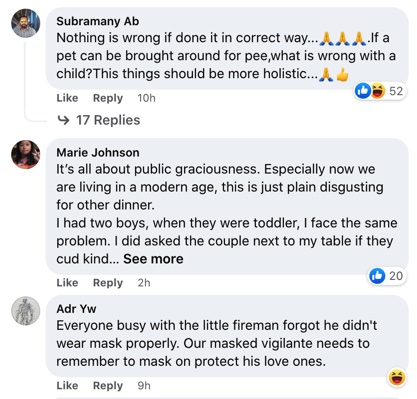Click blue like reaction icon on Marie's comment
The image size is (417, 399).
(x=377, y=276)
